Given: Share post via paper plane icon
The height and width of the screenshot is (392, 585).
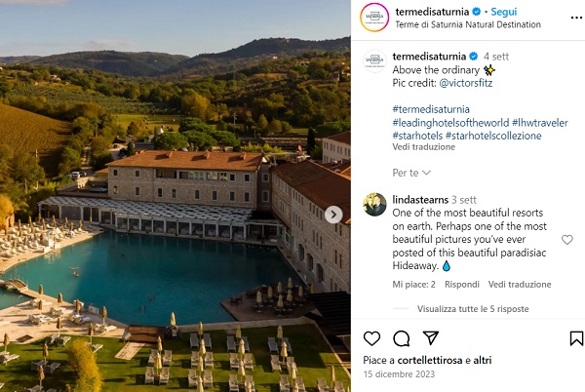Looking at the screenshot, I should click(x=430, y=338).
